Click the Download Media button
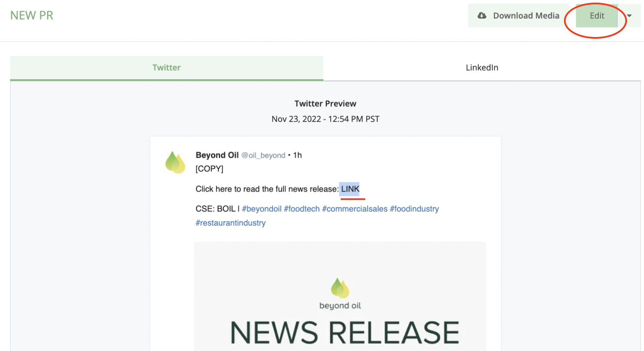Viewport: 644px width, 351px height. coord(518,16)
